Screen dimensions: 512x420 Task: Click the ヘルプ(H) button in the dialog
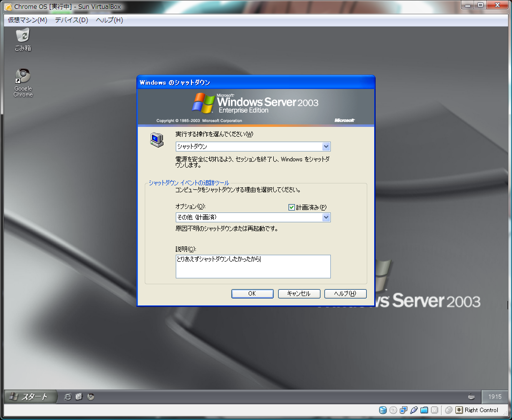tap(345, 294)
